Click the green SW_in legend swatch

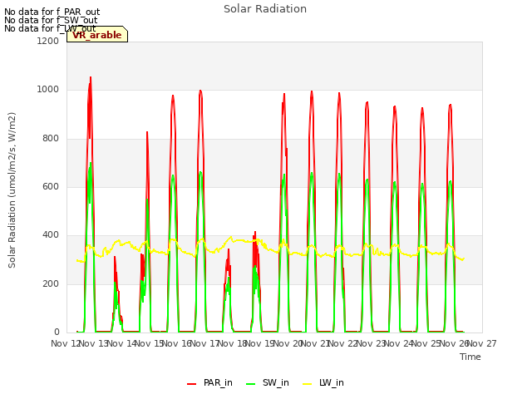[x=251, y=384]
